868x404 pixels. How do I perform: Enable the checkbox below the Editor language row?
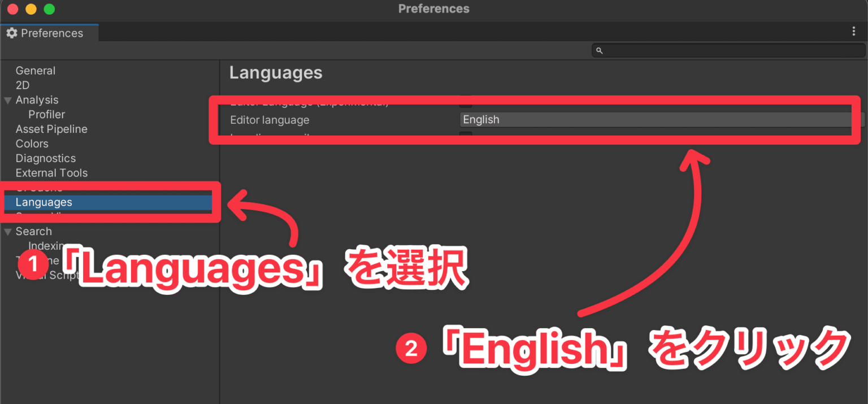click(465, 137)
